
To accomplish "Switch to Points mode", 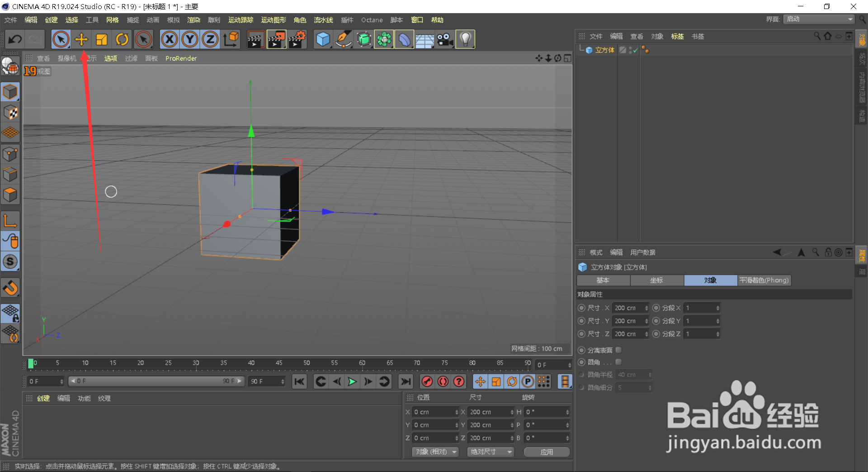I will point(10,154).
